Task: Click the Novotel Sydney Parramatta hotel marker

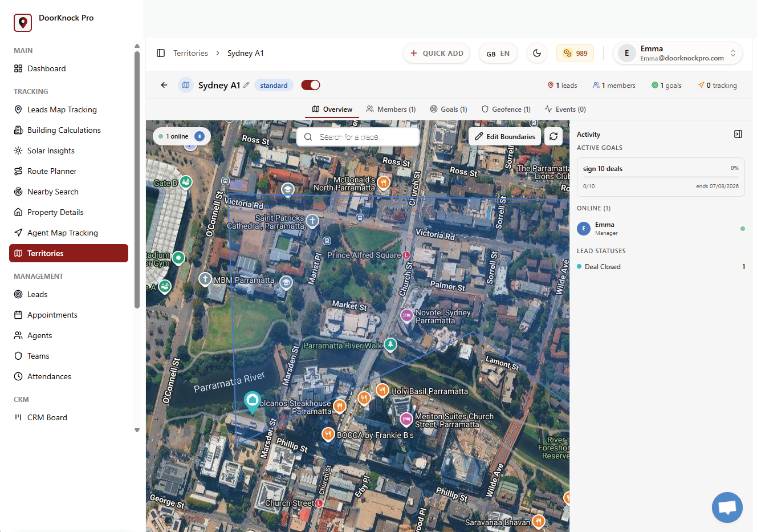Action: [406, 315]
